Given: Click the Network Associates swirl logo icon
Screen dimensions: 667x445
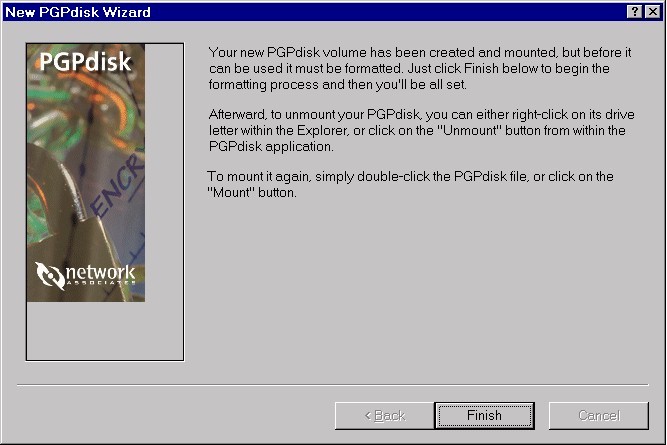Looking at the screenshot, I should pos(49,275).
